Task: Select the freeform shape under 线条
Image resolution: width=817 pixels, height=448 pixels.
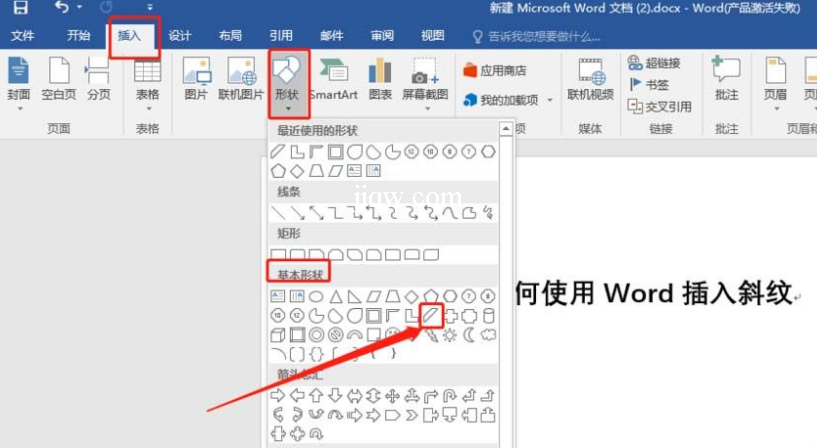Action: click(469, 213)
